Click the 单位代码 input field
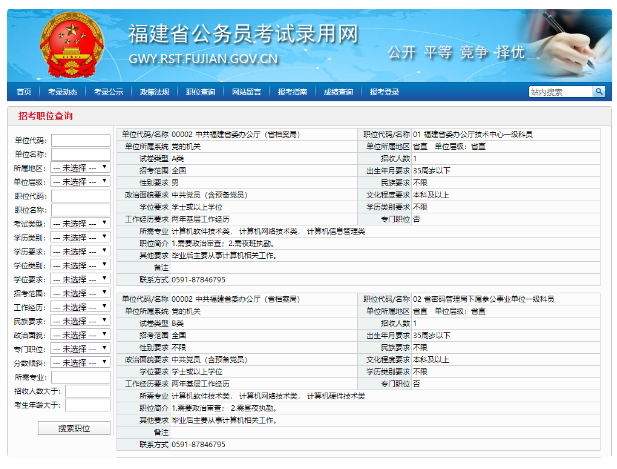The height and width of the screenshot is (469, 617). pyautogui.click(x=81, y=140)
